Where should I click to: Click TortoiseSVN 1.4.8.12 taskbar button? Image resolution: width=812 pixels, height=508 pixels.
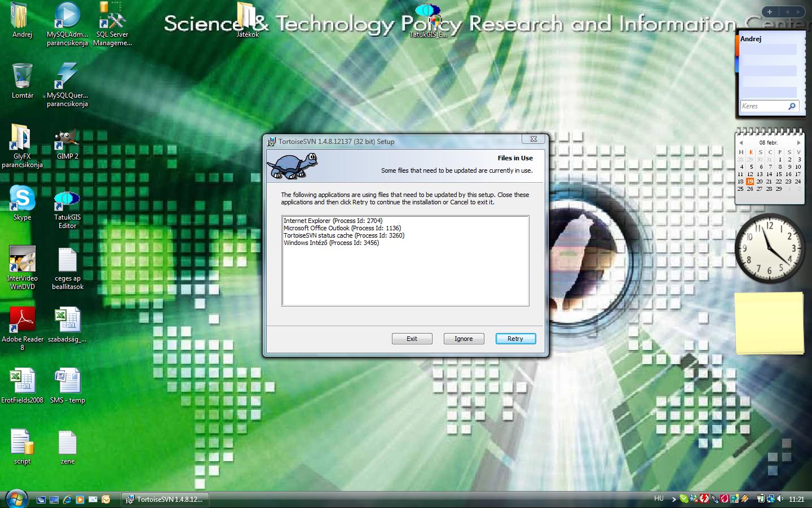tap(165, 500)
